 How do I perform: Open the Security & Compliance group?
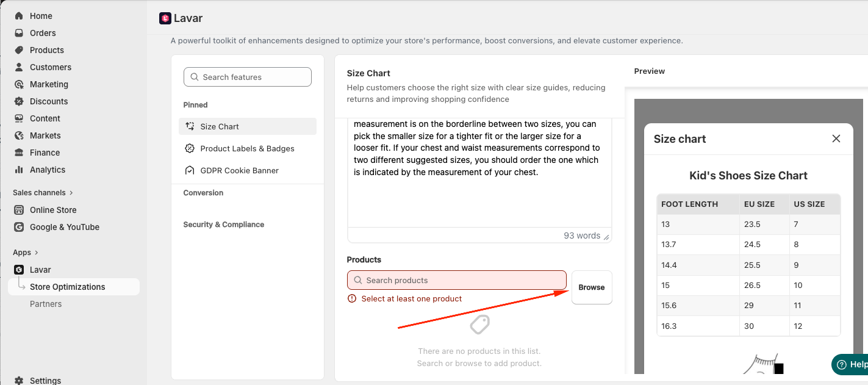(223, 225)
